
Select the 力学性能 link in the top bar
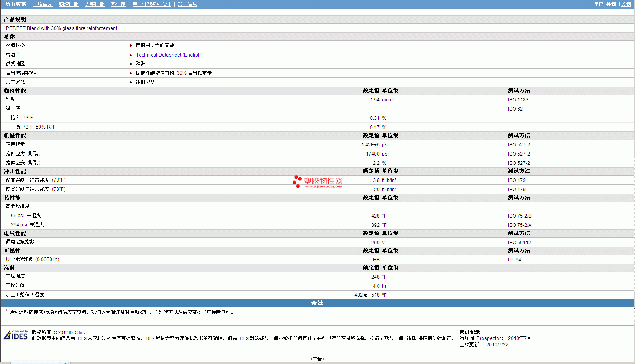95,4
